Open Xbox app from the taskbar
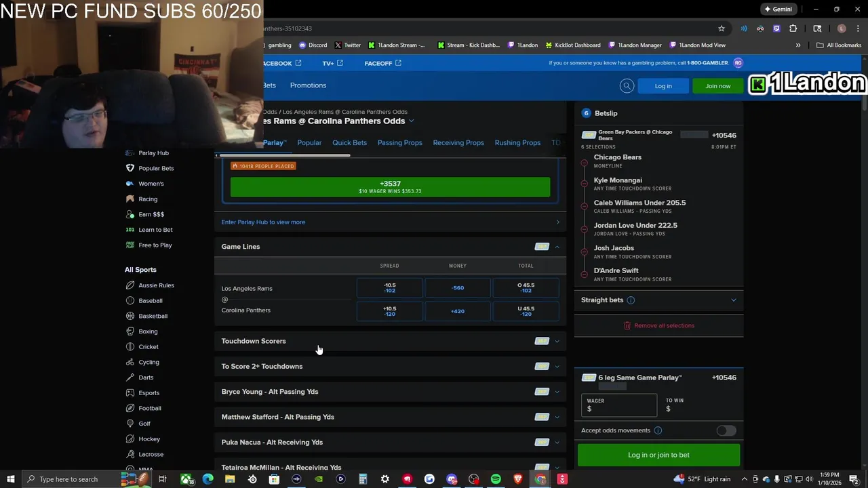Screen dimensions: 868x488 point(186,479)
